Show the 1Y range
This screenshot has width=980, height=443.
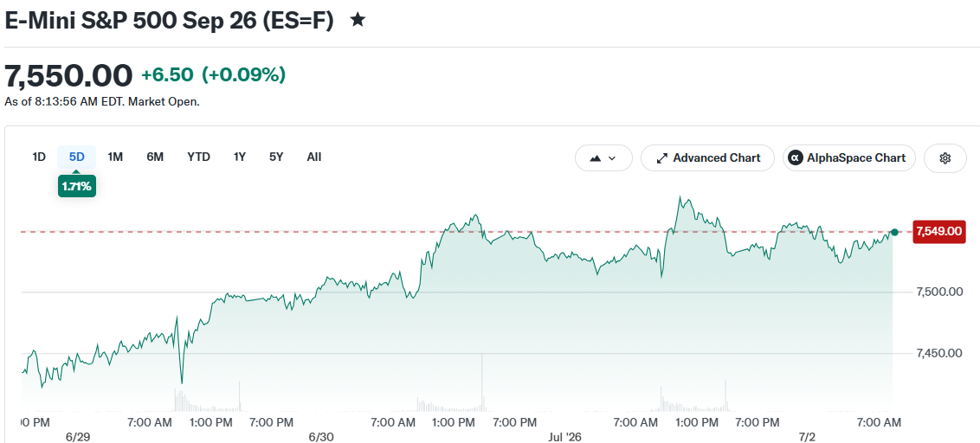(x=240, y=157)
